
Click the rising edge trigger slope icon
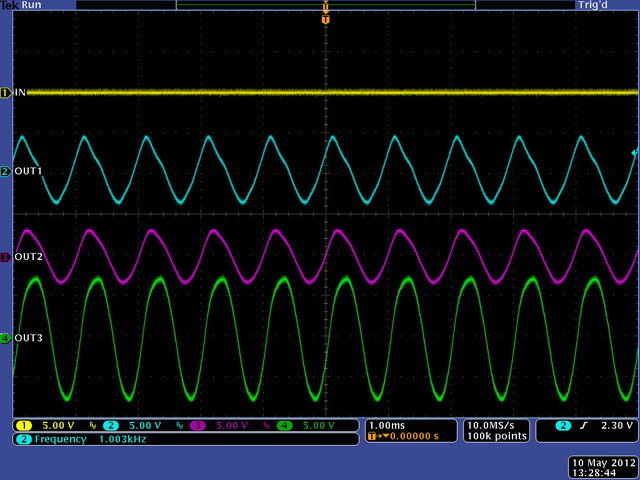point(586,426)
